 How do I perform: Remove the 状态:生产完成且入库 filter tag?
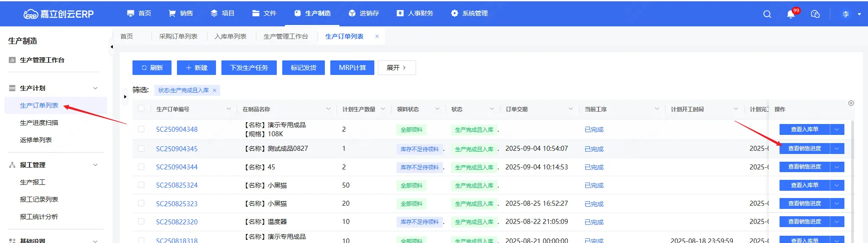click(215, 90)
